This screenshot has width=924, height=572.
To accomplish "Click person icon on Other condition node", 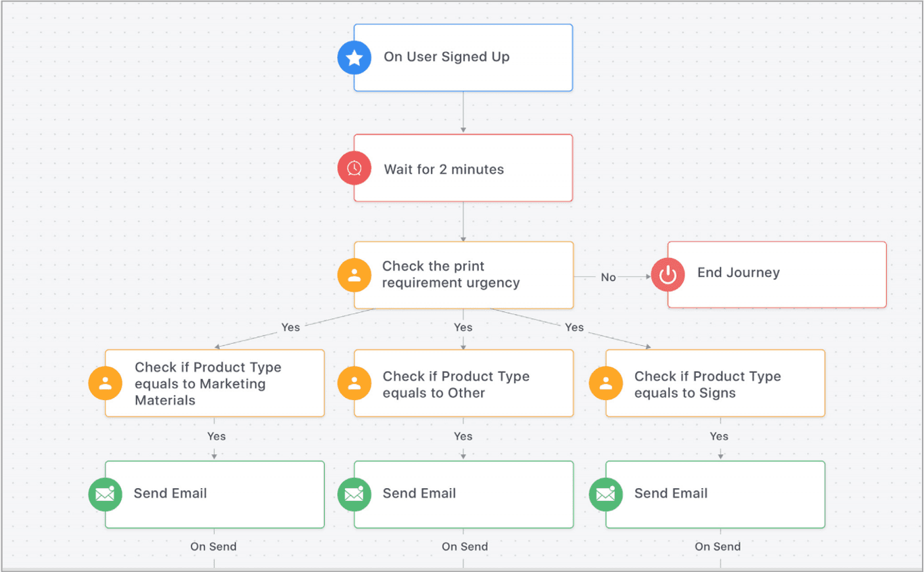I will [x=354, y=382].
